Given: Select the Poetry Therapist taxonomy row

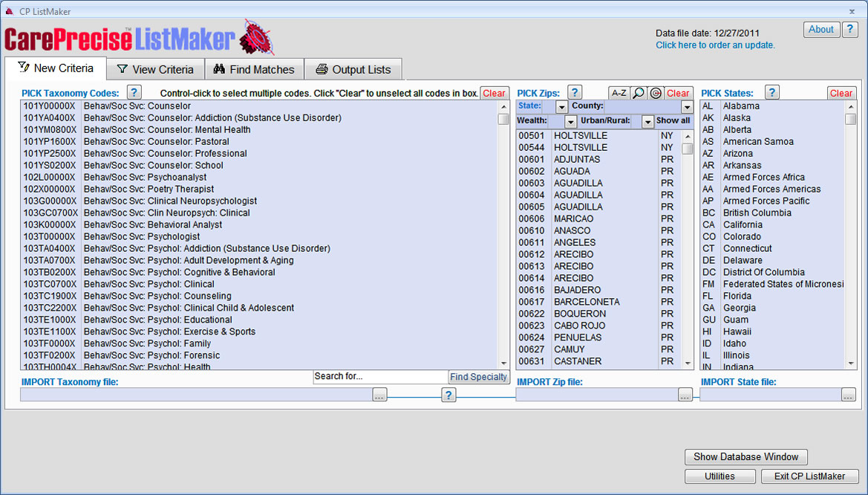Looking at the screenshot, I should tap(260, 189).
